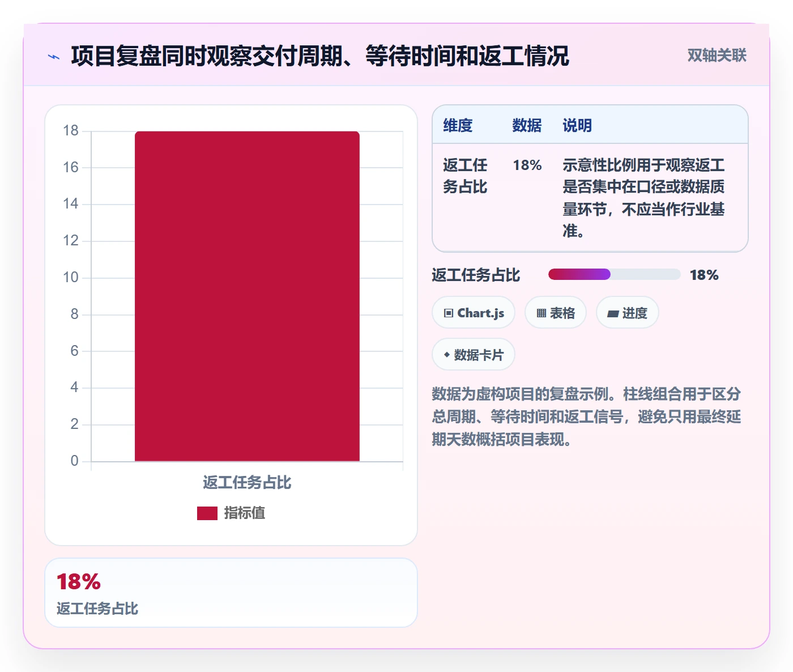Click the table description starting with 示意性比例

pos(643,198)
